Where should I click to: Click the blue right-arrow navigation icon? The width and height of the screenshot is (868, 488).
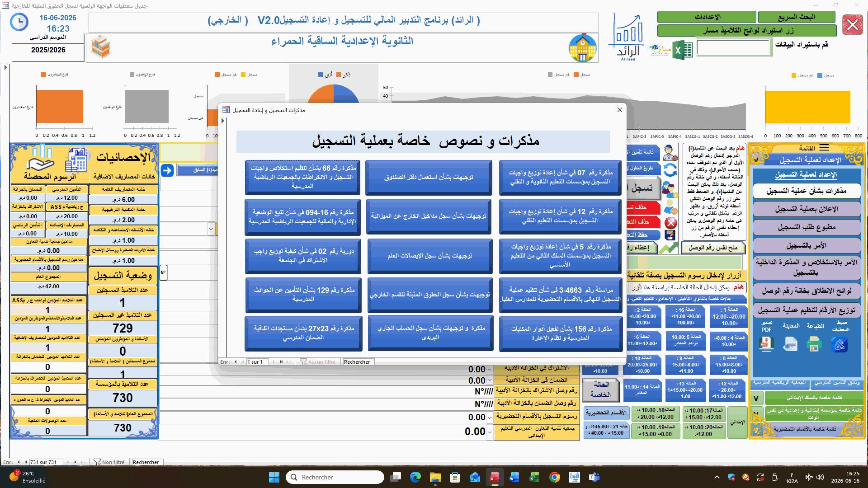tap(167, 170)
